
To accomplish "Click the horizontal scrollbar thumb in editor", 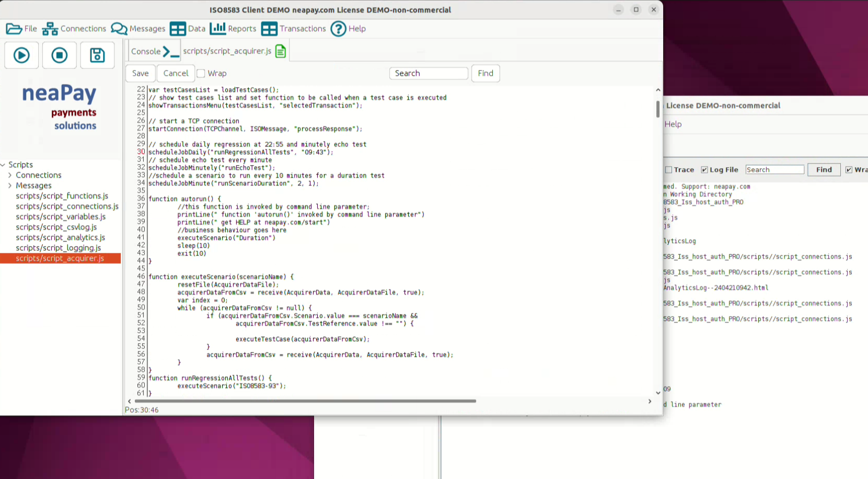I will 305,401.
